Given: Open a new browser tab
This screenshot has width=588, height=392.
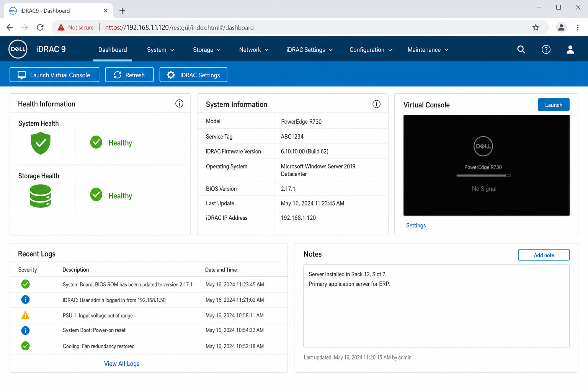Looking at the screenshot, I should (122, 11).
